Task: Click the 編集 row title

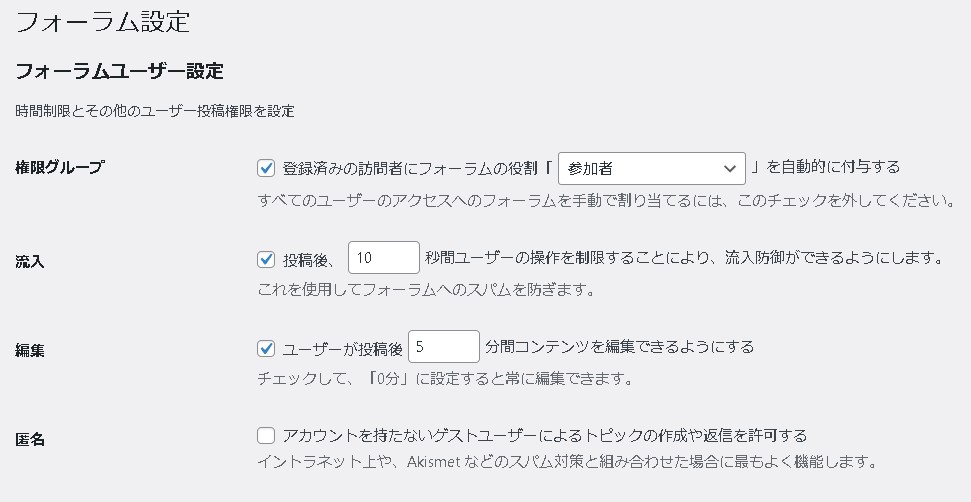Action: (30, 351)
